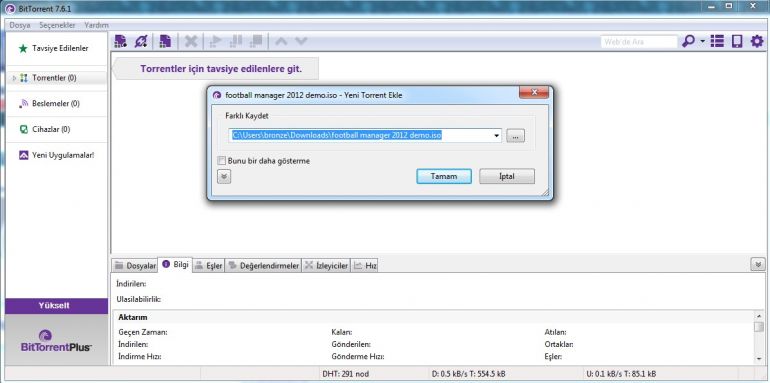Click the Pause torrent icon
The image size is (770, 383).
pos(236,41)
